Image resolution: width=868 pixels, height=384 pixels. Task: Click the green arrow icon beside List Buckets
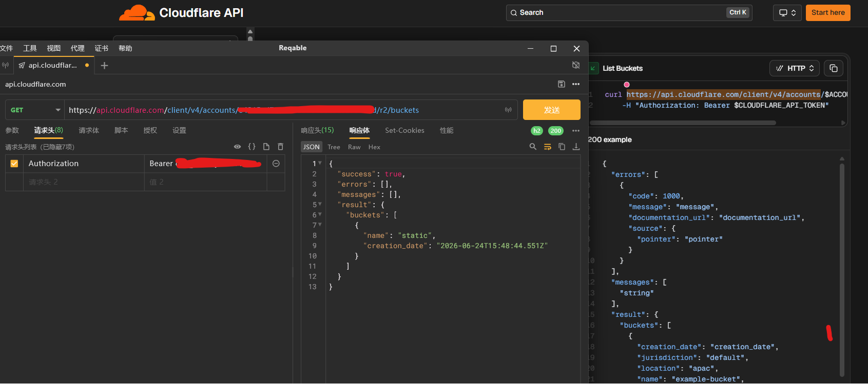(593, 68)
